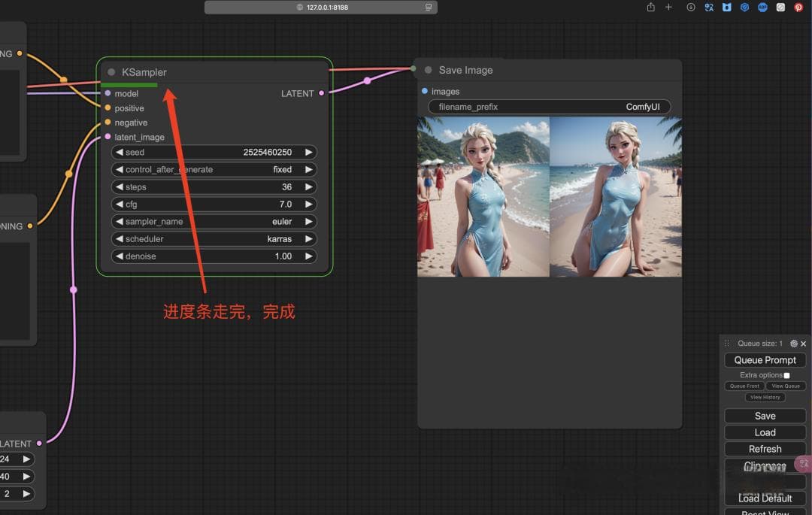Image resolution: width=812 pixels, height=515 pixels.
Task: Click Save Image images input socket
Action: [425, 91]
